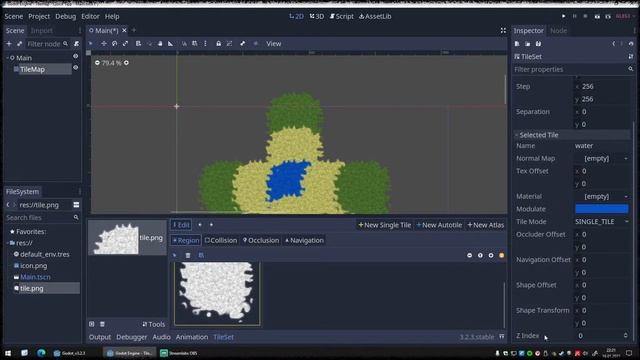Viewport: 640px width, 360px height.
Task: Open the TileSet Tools menu
Action: point(154,324)
